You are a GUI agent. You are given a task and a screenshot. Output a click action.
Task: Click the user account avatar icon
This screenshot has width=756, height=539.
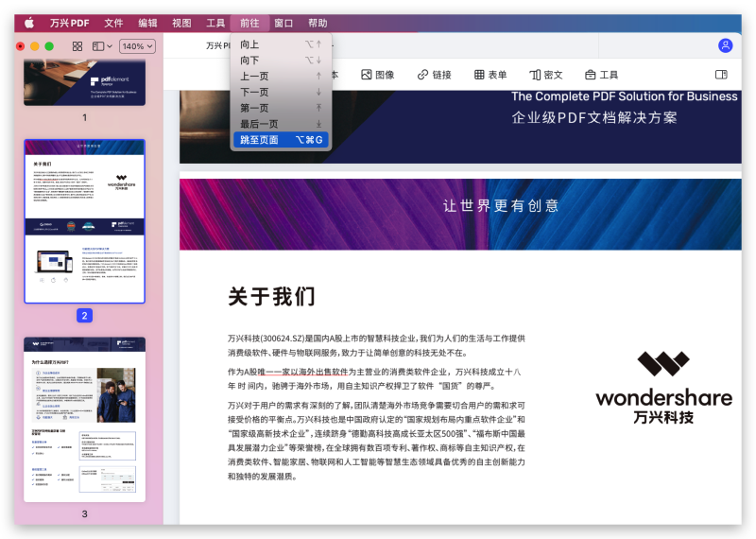(x=725, y=45)
